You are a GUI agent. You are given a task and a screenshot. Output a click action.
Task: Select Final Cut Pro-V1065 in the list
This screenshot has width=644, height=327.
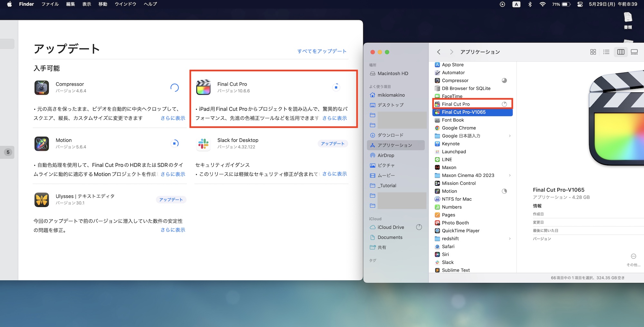pos(472,112)
